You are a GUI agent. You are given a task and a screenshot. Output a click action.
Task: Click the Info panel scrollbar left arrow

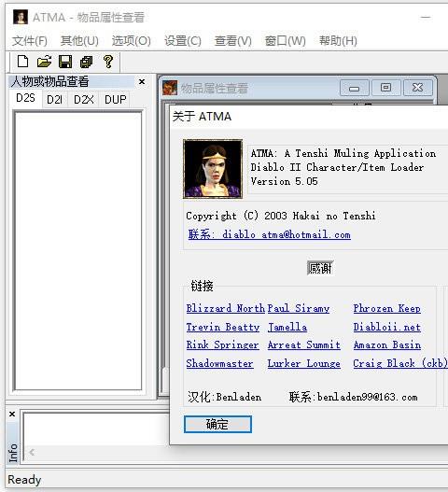32,452
